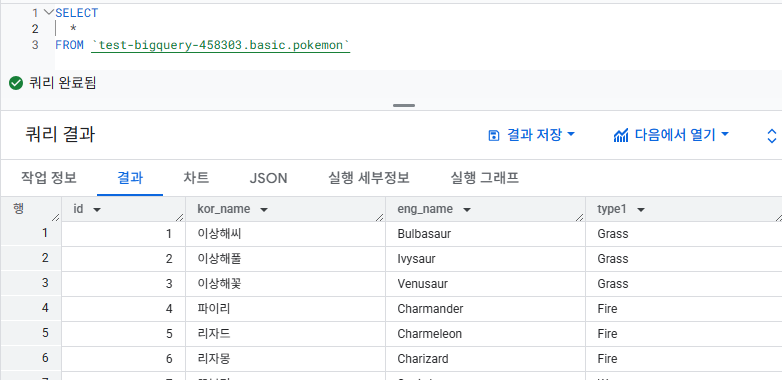Select the Charmeleon cell

point(485,334)
